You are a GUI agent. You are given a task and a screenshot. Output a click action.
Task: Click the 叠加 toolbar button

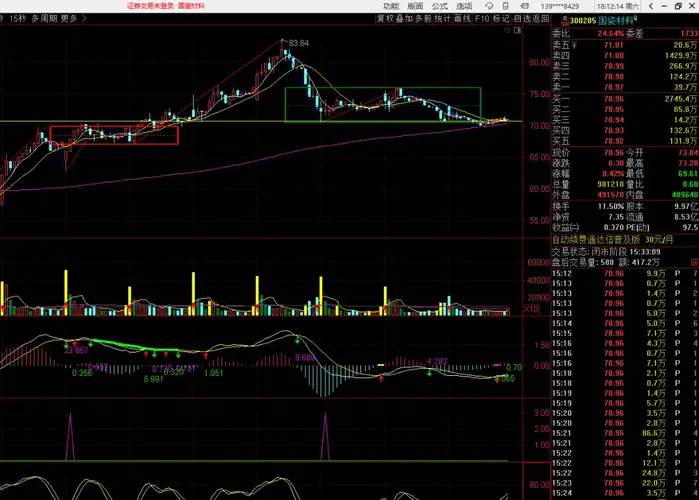click(x=404, y=19)
